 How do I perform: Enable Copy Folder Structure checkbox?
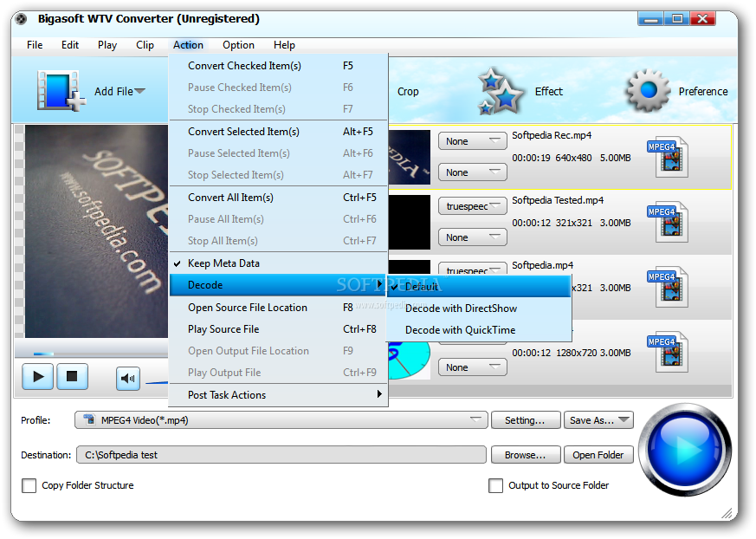pos(29,485)
